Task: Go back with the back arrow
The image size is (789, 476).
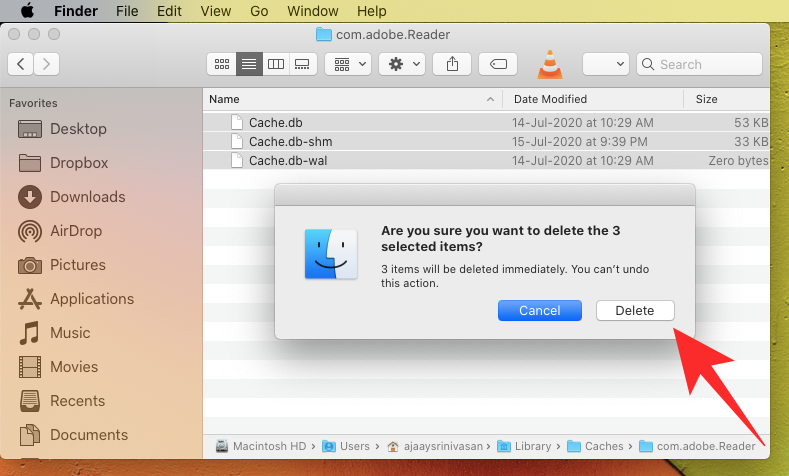Action: pos(20,64)
